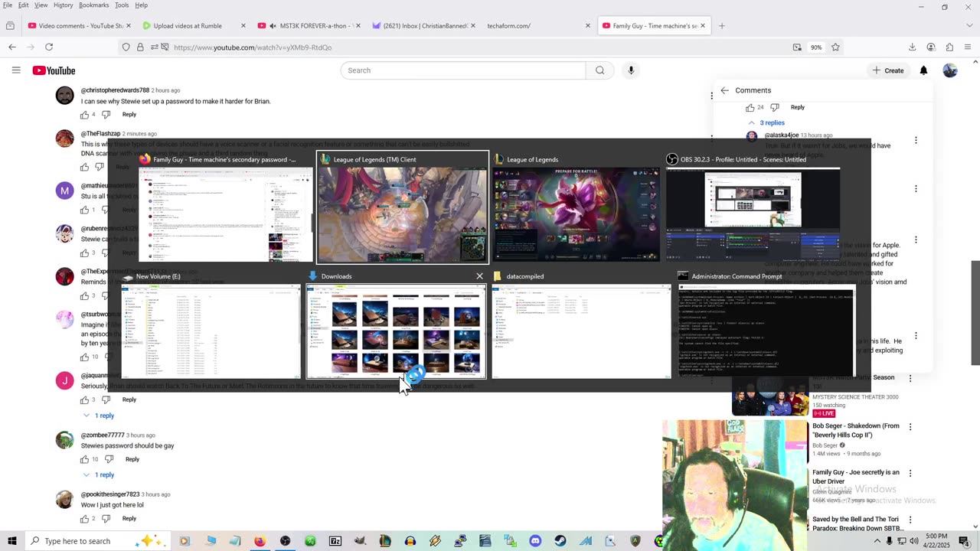Open the Windows notification center

tap(965, 541)
